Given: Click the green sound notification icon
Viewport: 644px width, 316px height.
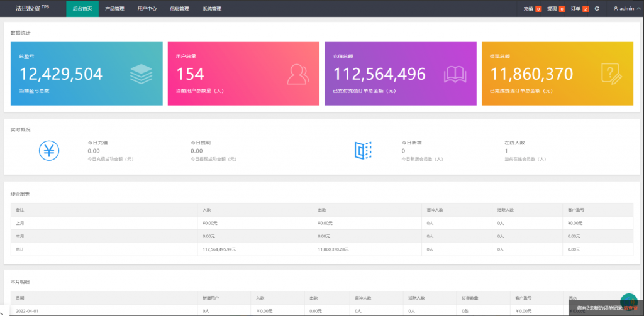Looking at the screenshot, I should coord(628,302).
